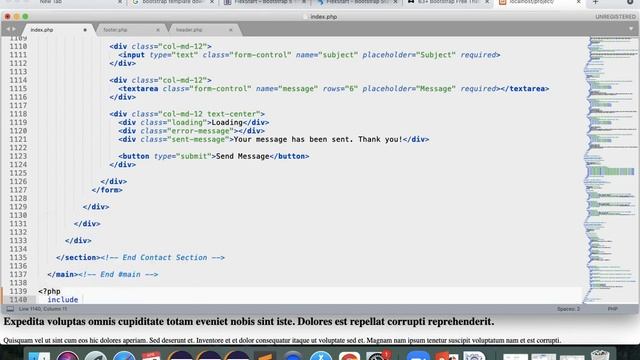640x360 pixels.
Task: Open Safari from the Dock
Action: [x=124, y=355]
